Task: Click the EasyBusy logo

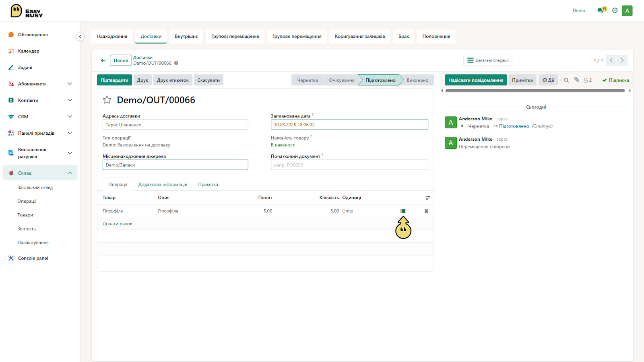Action: 27,11
